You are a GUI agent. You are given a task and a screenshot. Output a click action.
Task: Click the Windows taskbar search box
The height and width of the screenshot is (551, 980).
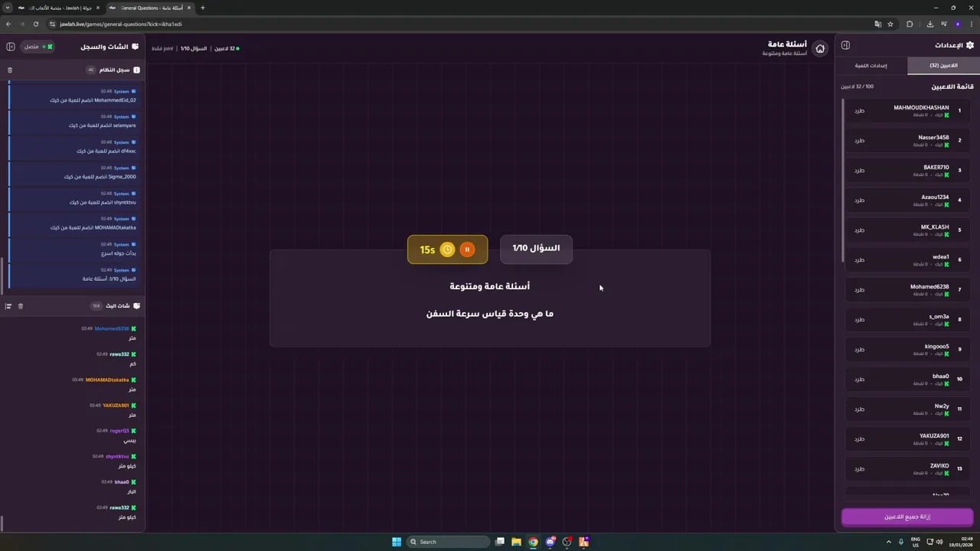click(449, 542)
